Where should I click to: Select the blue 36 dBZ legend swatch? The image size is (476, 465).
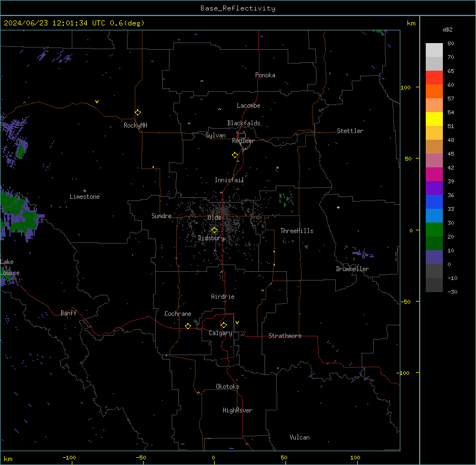coord(434,202)
